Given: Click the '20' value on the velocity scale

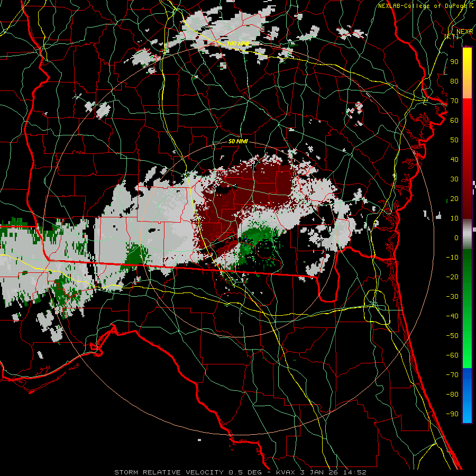Looking at the screenshot, I should pos(454,199).
